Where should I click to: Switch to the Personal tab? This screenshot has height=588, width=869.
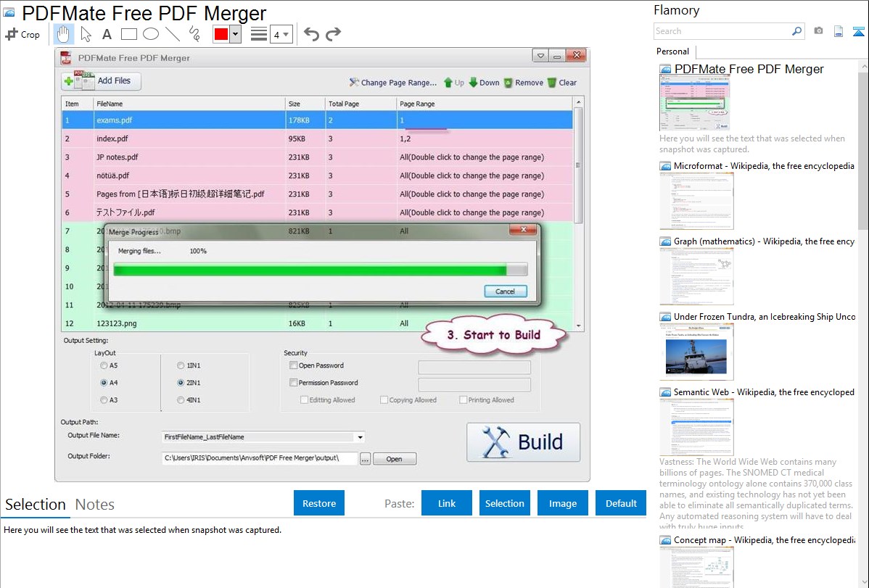(673, 51)
